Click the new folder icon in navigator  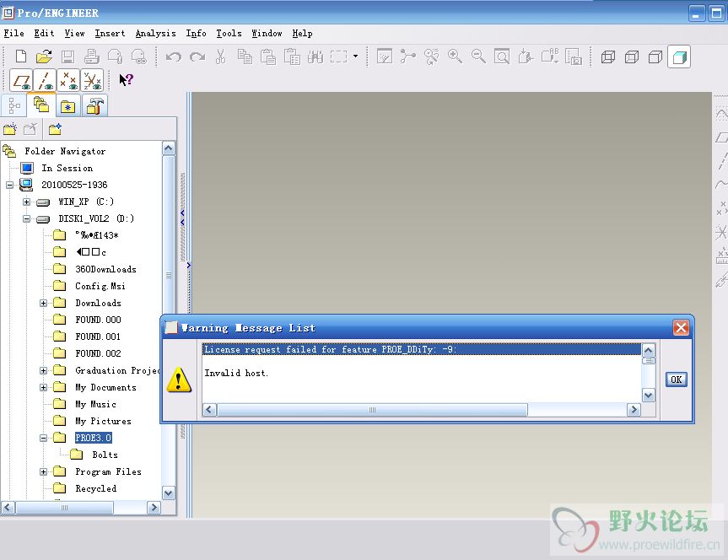[x=10, y=129]
